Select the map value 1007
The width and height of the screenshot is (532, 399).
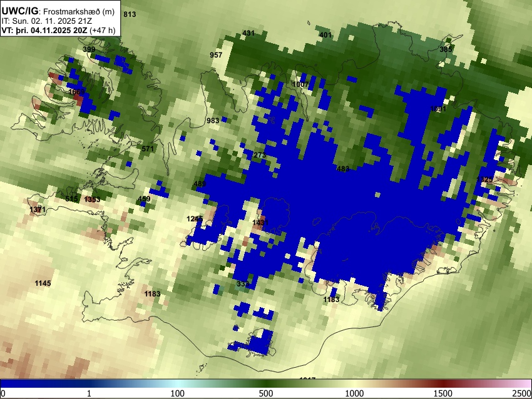(300, 84)
